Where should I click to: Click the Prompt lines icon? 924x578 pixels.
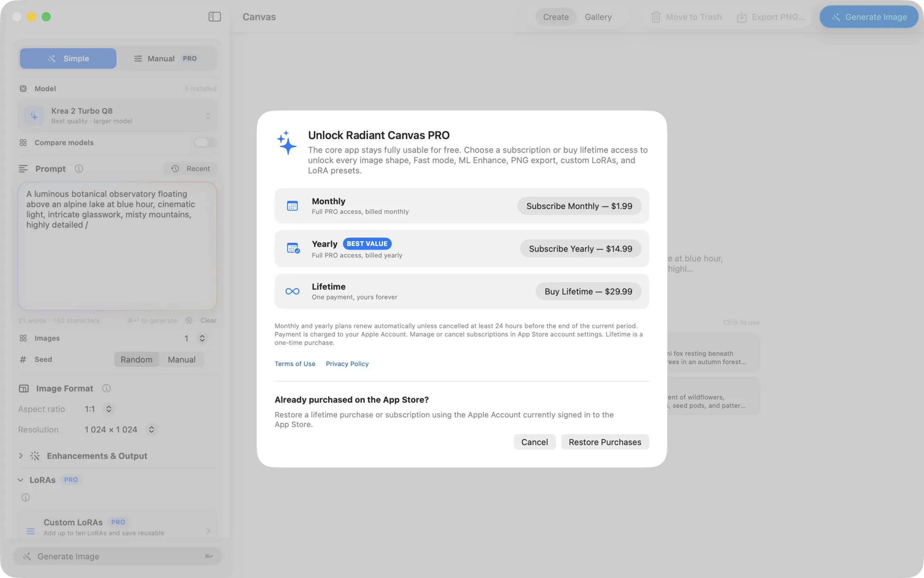tap(23, 169)
